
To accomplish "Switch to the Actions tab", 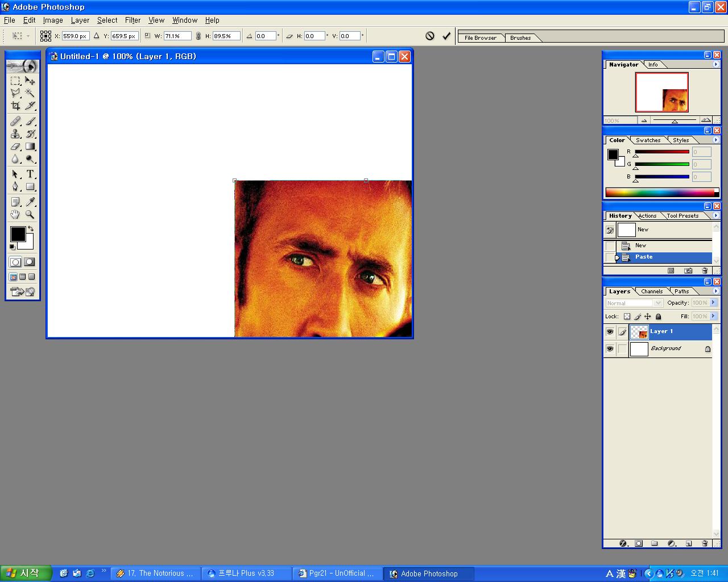I will point(647,215).
